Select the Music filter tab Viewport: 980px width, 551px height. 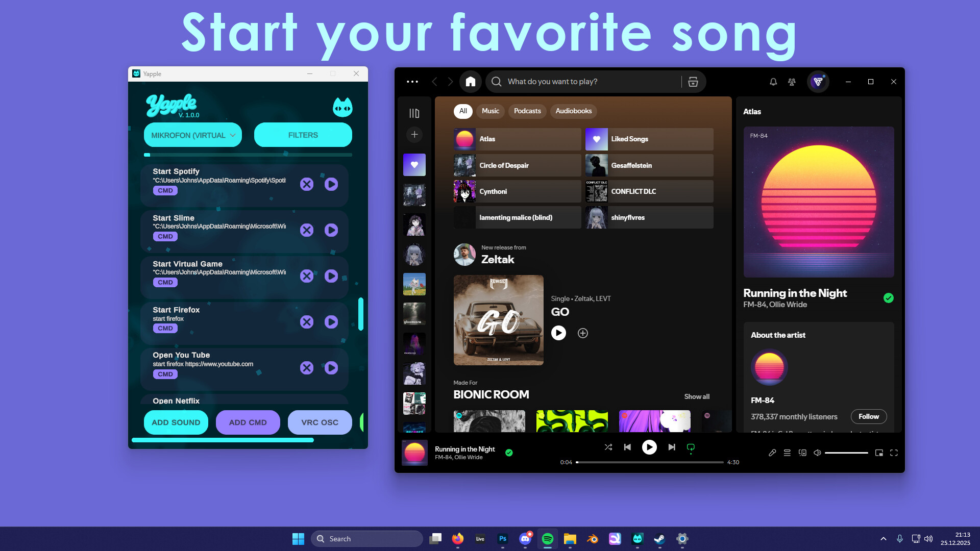(489, 111)
